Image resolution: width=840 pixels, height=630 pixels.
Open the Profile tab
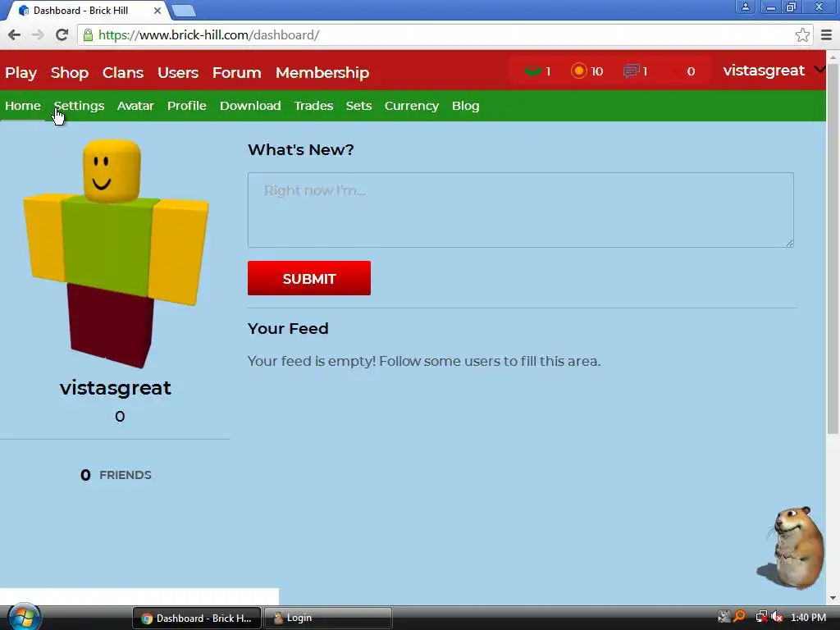(x=186, y=106)
